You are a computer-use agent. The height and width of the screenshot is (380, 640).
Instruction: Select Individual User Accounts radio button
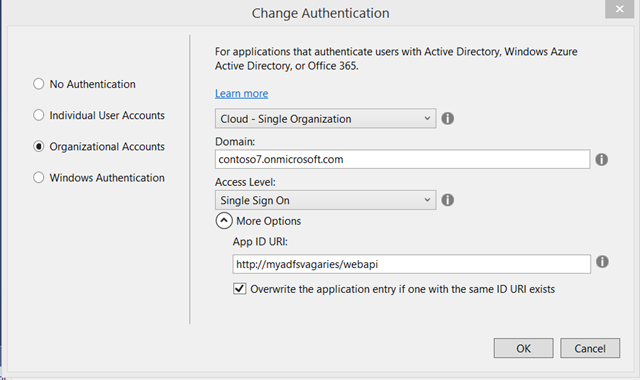click(x=38, y=115)
